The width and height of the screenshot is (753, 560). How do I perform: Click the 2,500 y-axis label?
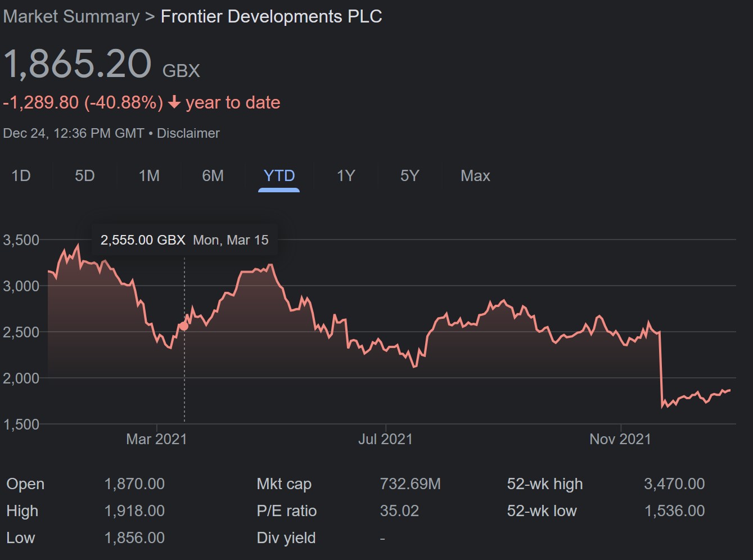(21, 332)
